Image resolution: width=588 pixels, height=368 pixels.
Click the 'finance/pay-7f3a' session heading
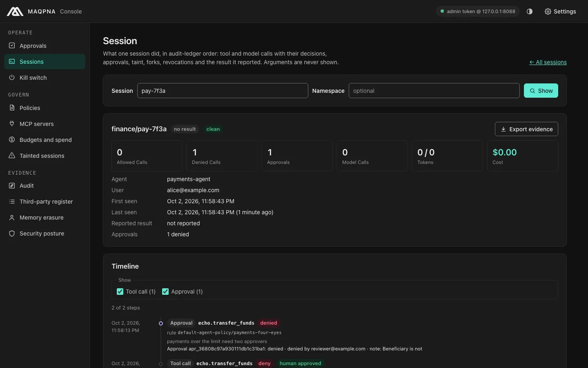pyautogui.click(x=139, y=129)
